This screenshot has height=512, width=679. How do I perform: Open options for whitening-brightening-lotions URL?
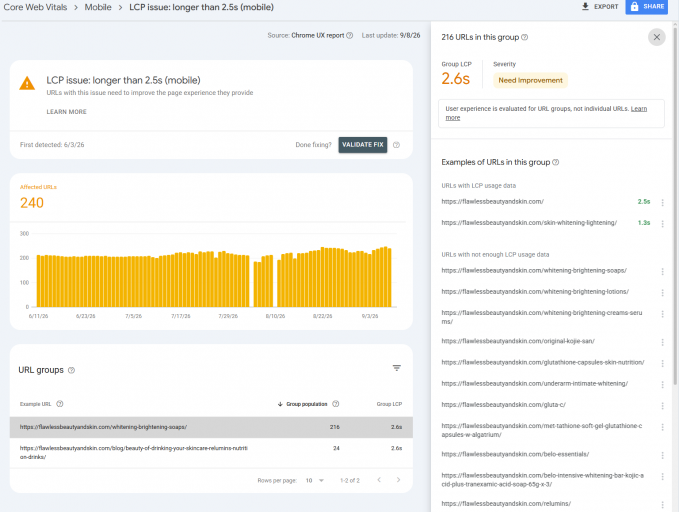pyautogui.click(x=662, y=293)
